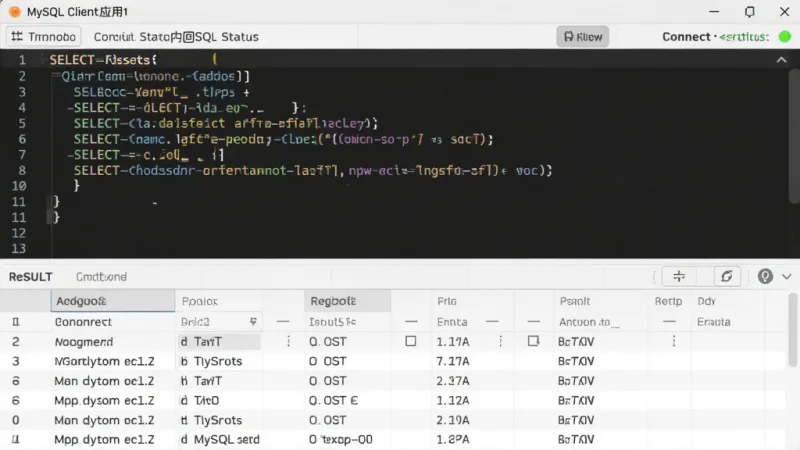
Task: Open the Trnnobo grid toolbar button
Action: tap(43, 37)
